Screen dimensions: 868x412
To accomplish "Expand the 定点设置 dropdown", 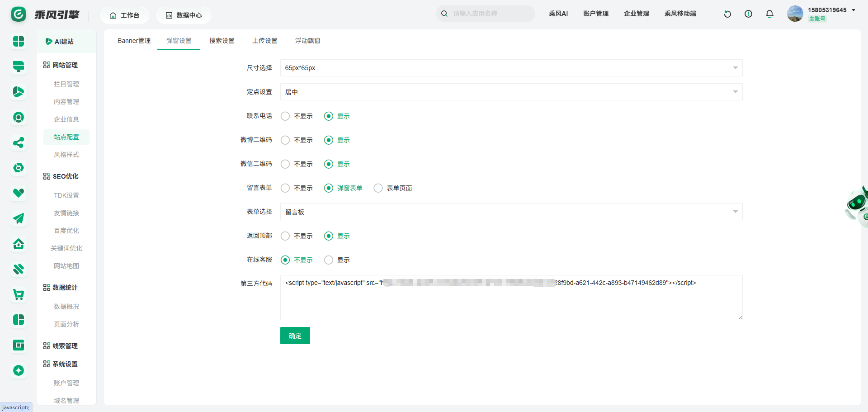I will [x=511, y=92].
